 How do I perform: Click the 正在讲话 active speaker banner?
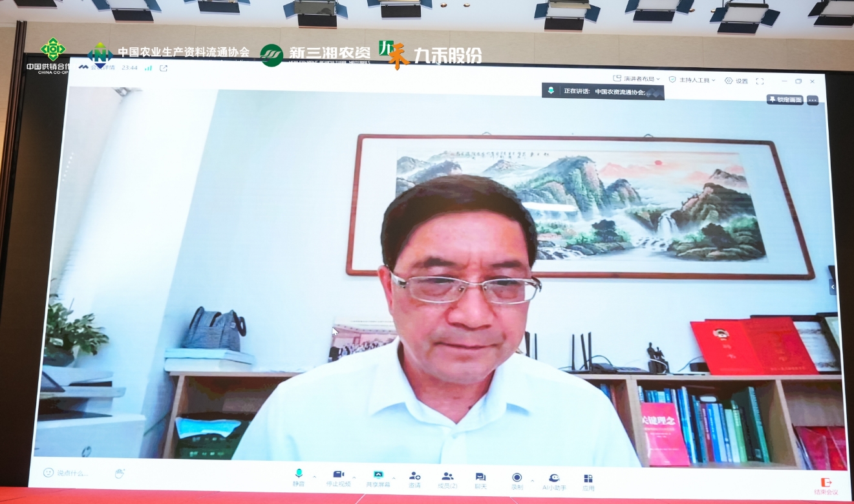[x=603, y=91]
